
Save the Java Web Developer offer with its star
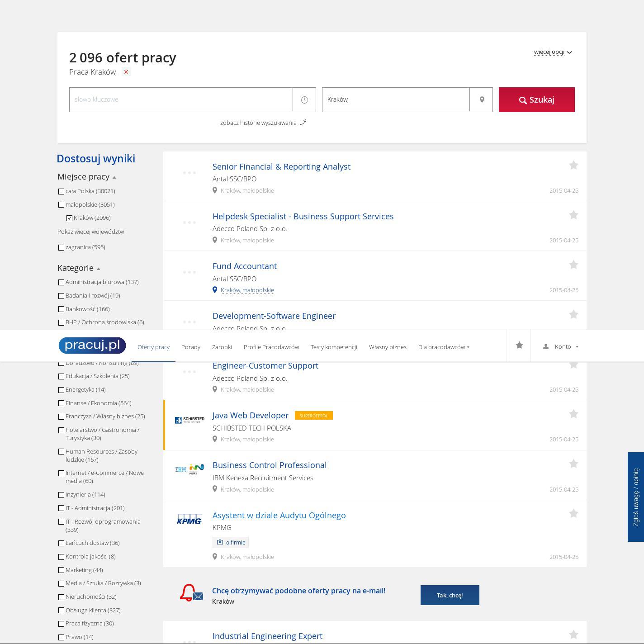(x=573, y=414)
